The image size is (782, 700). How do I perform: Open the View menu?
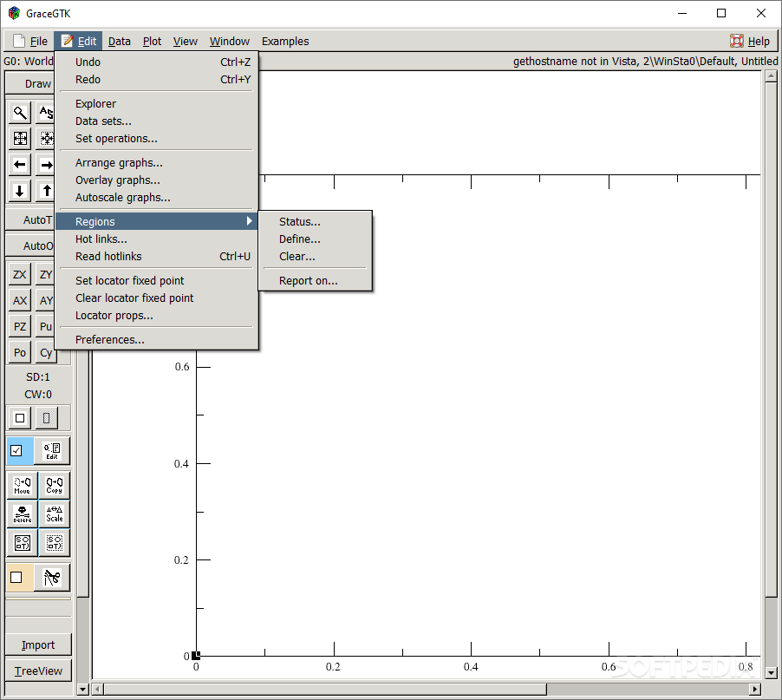click(x=185, y=41)
